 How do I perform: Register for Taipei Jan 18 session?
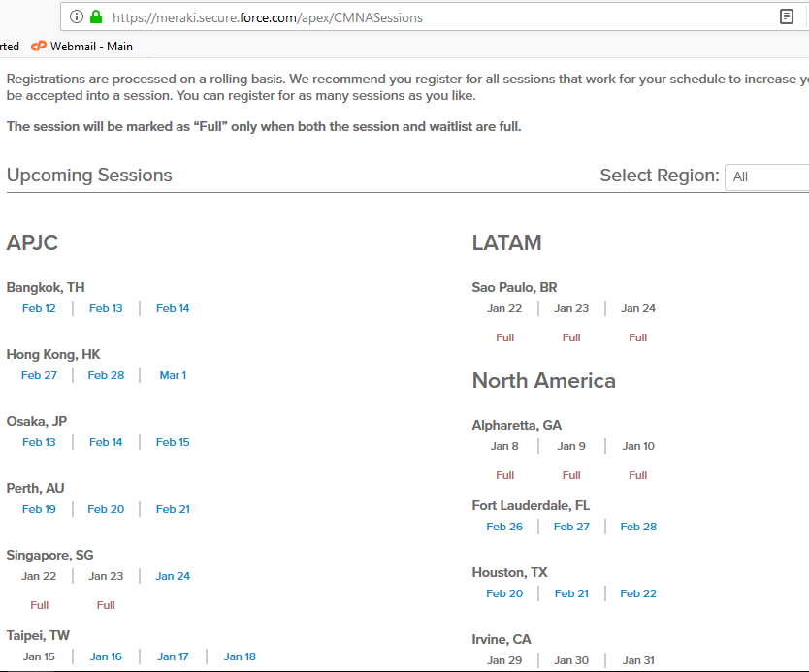pos(240,656)
